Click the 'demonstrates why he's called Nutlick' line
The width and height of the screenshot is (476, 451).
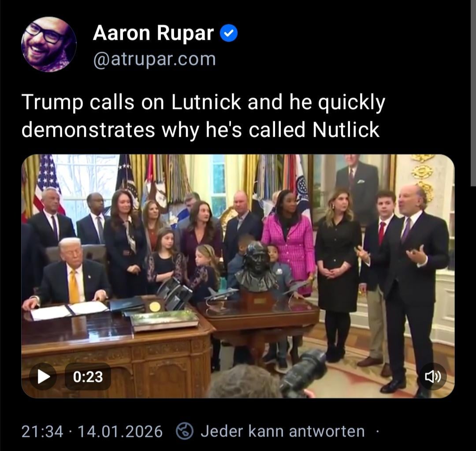tap(201, 130)
